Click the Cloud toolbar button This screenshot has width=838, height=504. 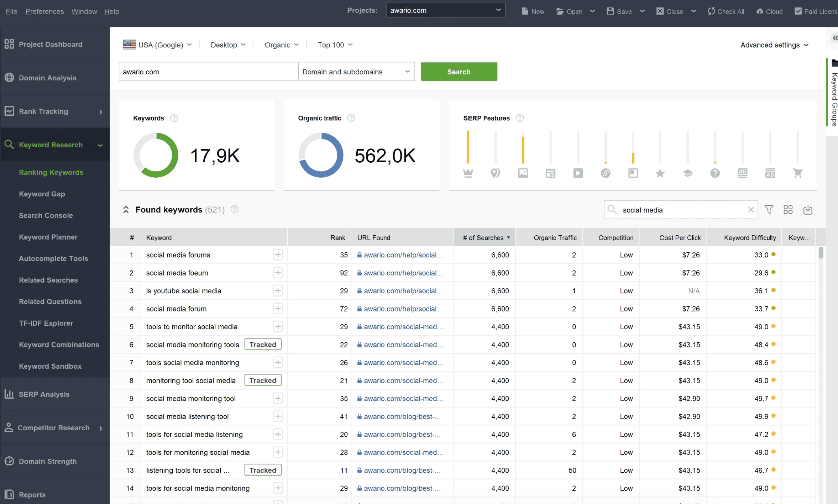[769, 11]
